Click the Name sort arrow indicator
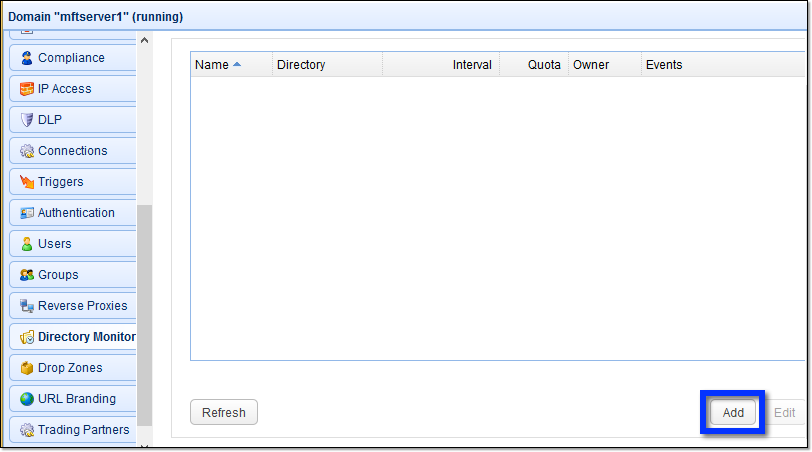Viewport: 812px width, 452px height. point(237,64)
